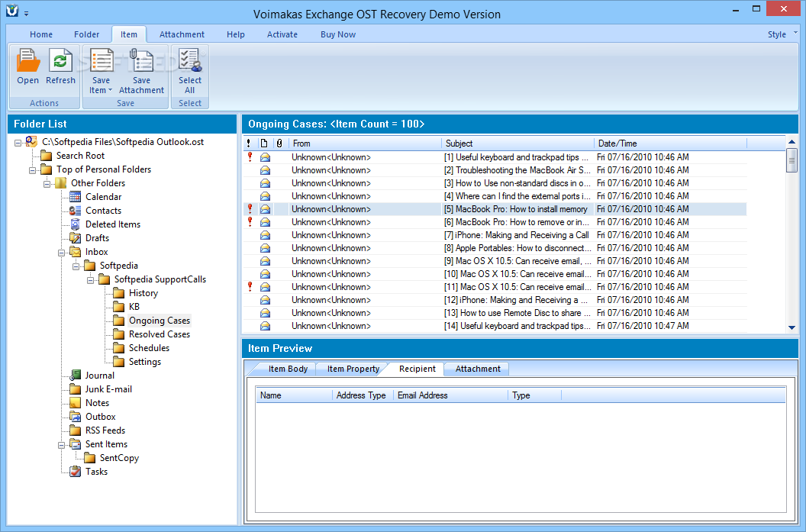Screen dimensions: 806x532
Task: Open the Activate ribbon tab
Action: (x=282, y=34)
